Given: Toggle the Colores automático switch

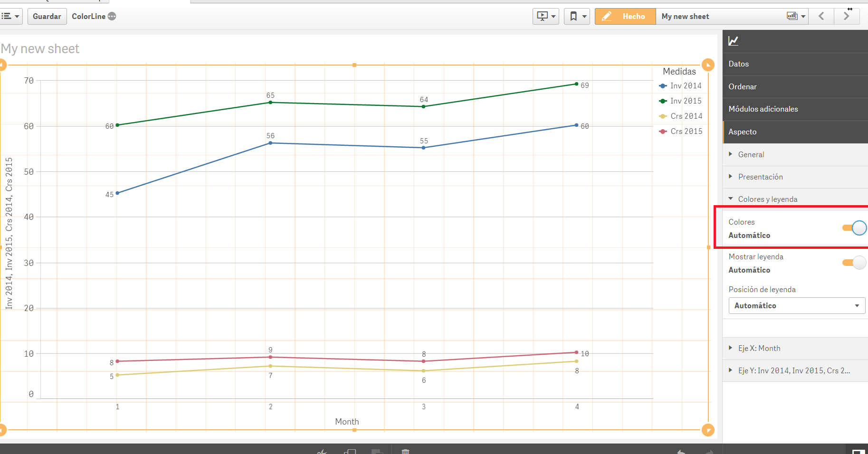Looking at the screenshot, I should click(854, 228).
